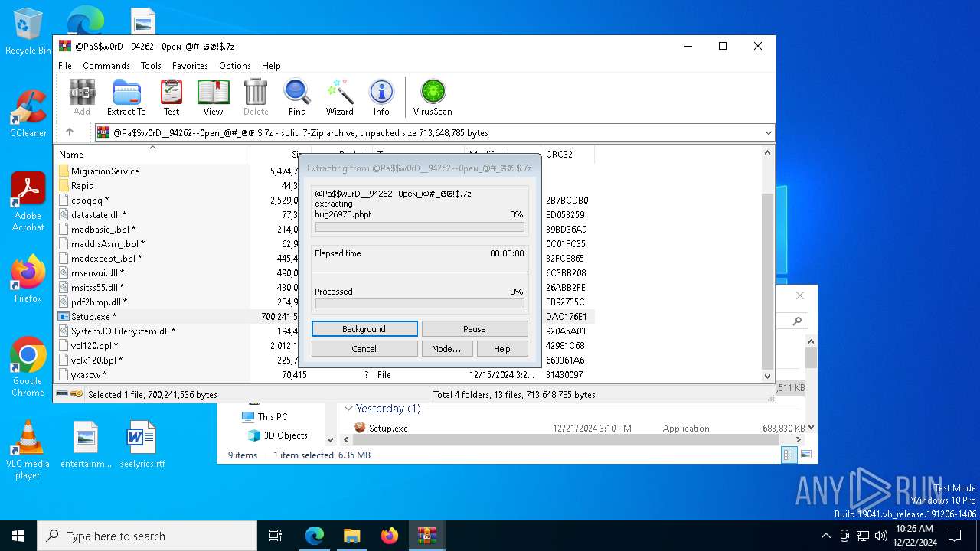
Task: Open VLC media player shortcut
Action: tap(28, 450)
